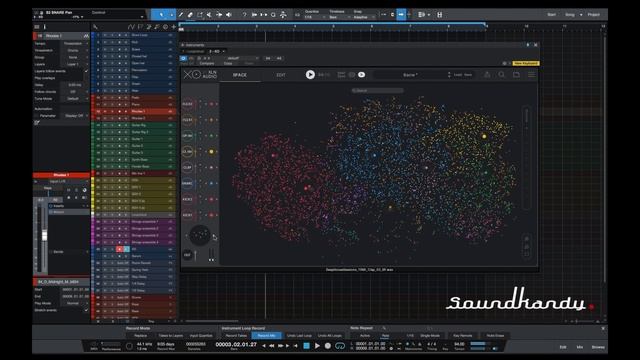
Task: Click Undo Last Loop button
Action: (299, 336)
